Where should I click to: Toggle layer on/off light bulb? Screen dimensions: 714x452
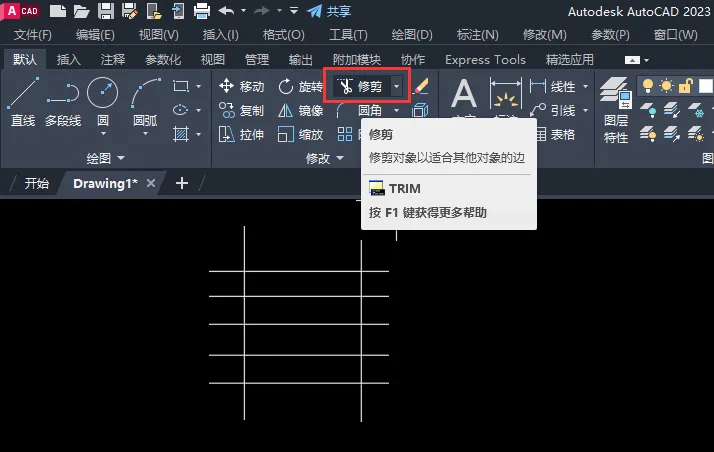click(648, 86)
